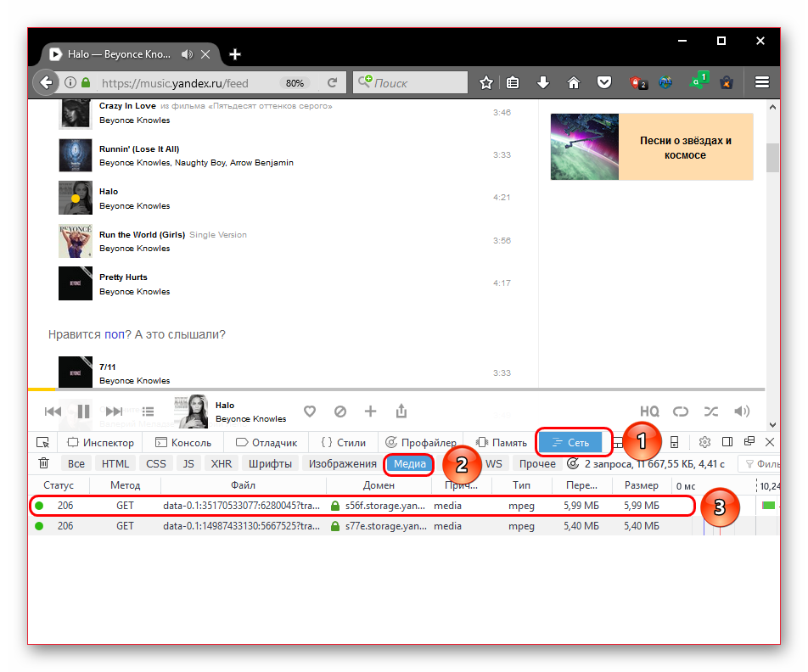
Task: Filter network requests by CSS
Action: [156, 464]
